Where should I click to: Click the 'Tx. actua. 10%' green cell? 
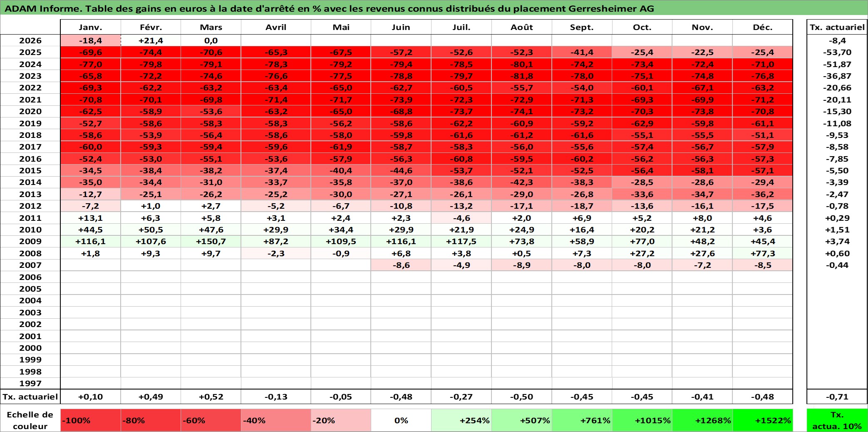[837, 420]
